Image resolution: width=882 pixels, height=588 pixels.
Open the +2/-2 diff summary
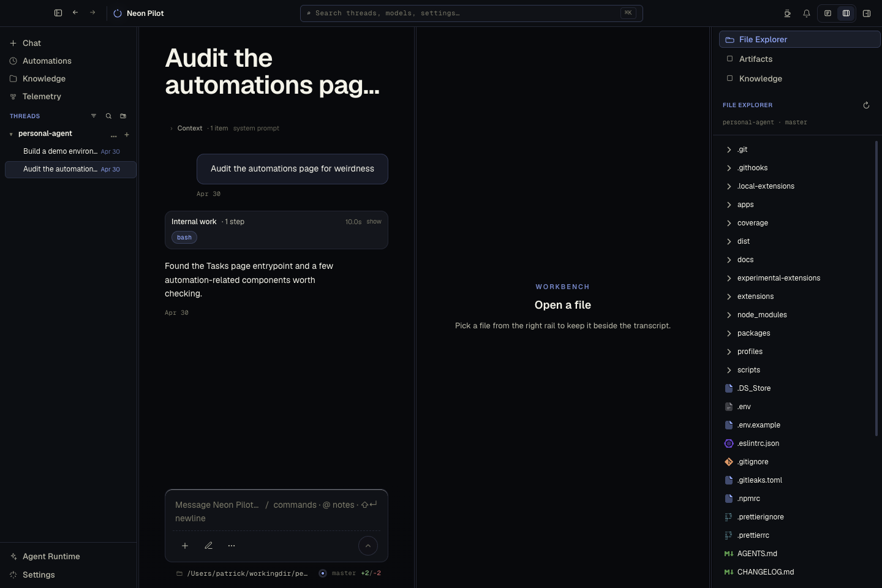[371, 573]
